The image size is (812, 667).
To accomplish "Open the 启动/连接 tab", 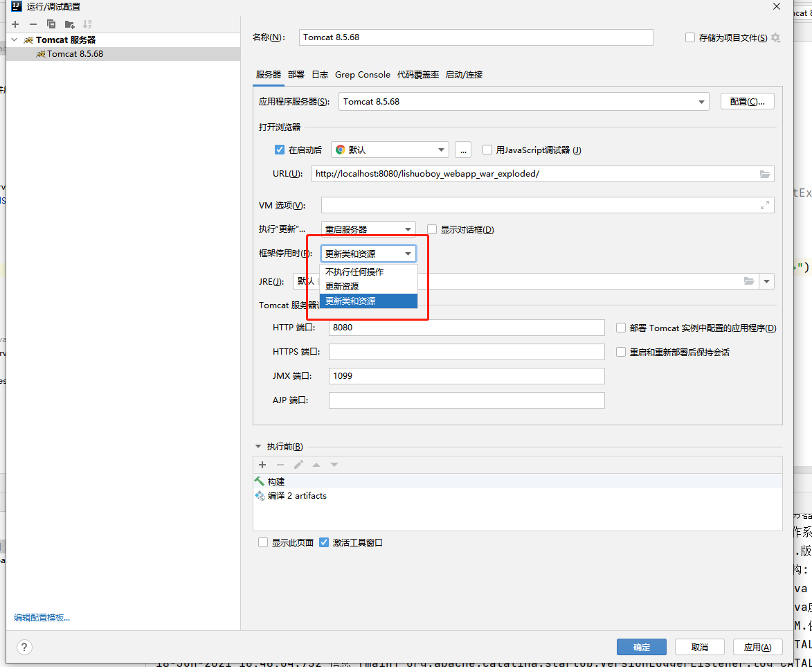I will pyautogui.click(x=464, y=75).
